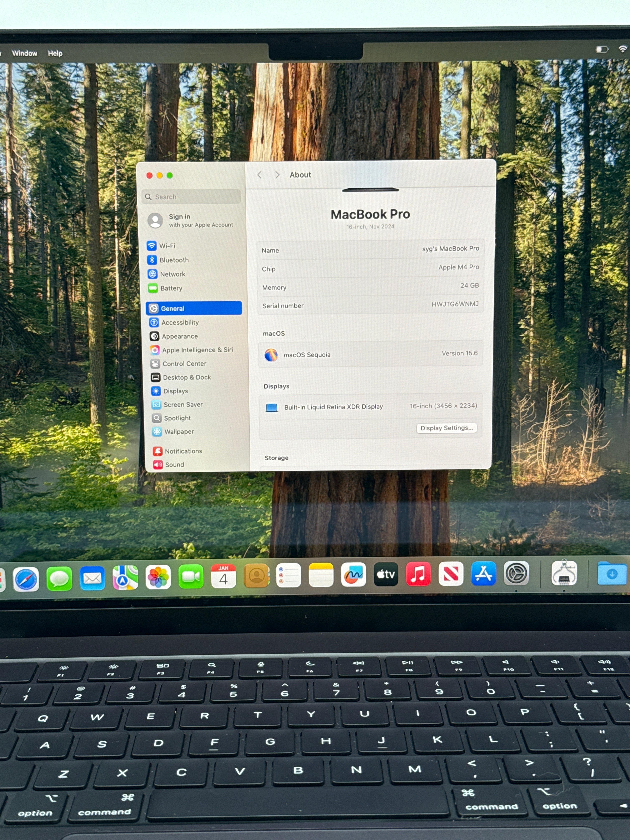Click Display Settings button

click(x=447, y=428)
